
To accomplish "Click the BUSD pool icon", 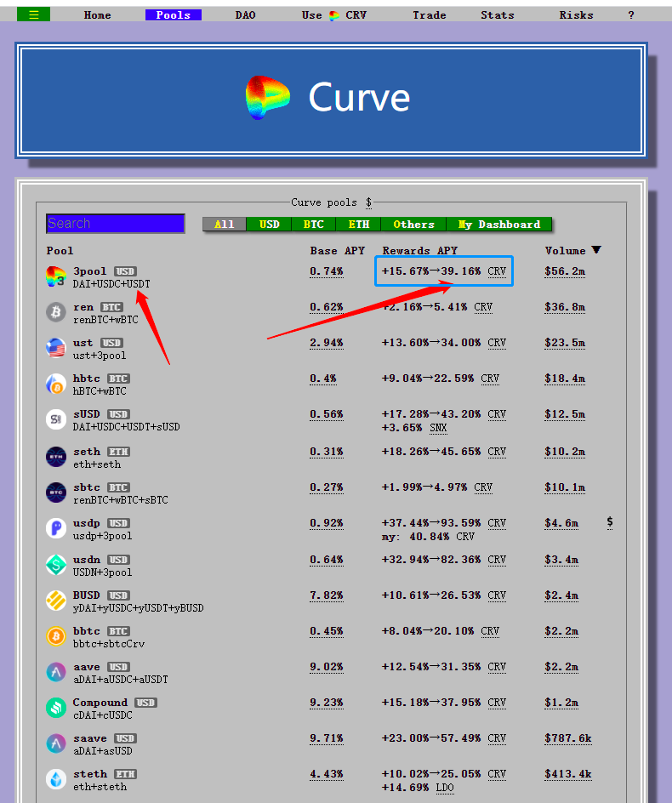I will 56,601.
